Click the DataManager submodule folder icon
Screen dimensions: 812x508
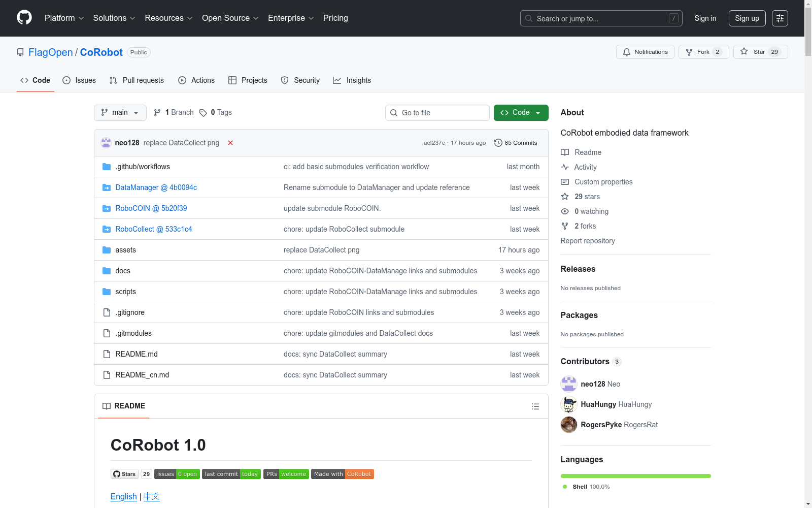pos(107,187)
